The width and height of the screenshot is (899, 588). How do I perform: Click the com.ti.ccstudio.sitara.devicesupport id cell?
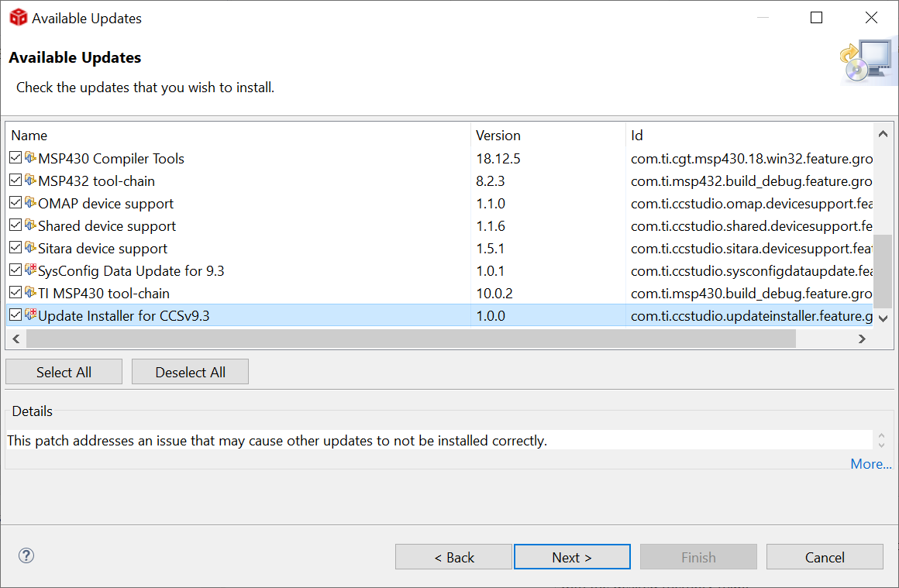tap(752, 248)
